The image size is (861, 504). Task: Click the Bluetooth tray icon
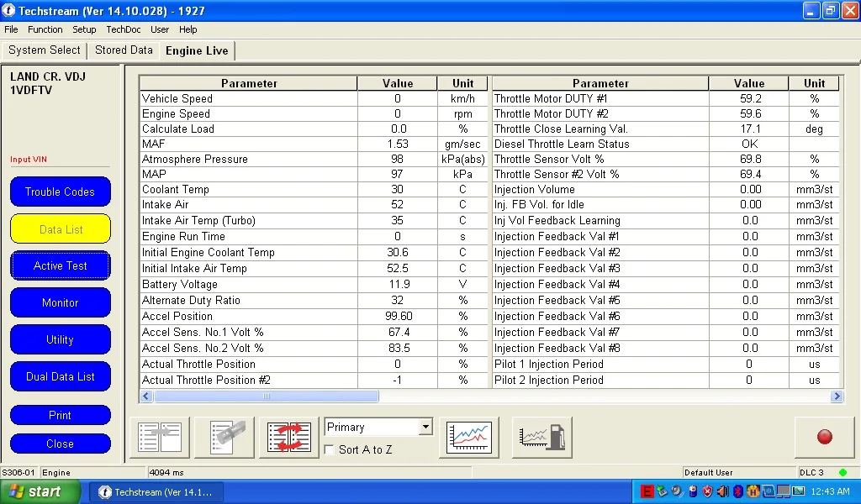[x=738, y=491]
